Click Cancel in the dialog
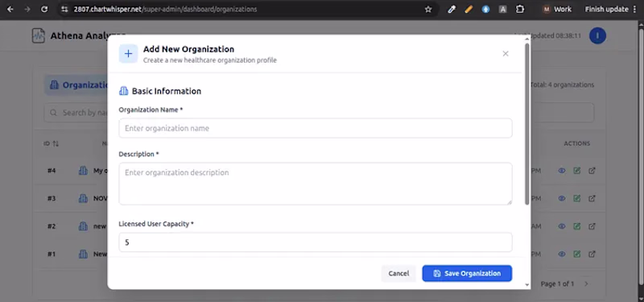644x302 pixels. click(398, 274)
